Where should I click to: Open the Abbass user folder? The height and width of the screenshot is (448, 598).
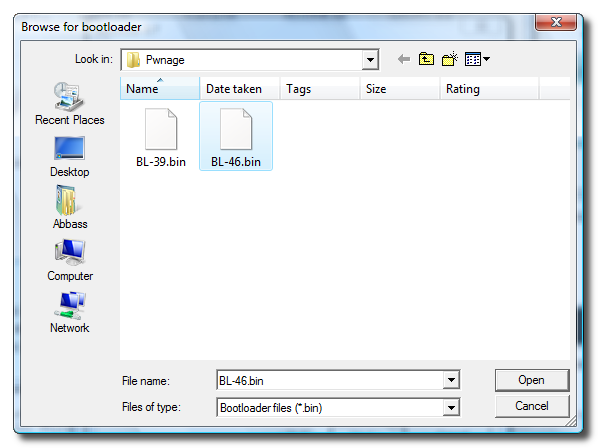pyautogui.click(x=70, y=207)
